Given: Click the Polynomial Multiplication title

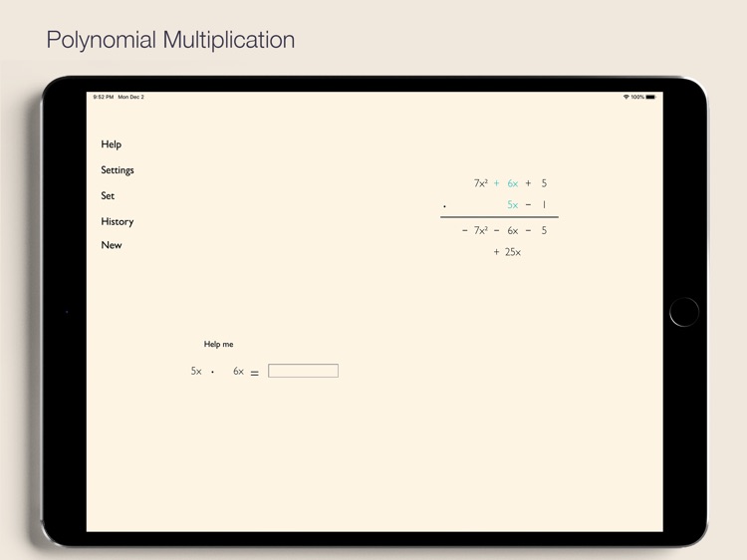Looking at the screenshot, I should coord(170,40).
